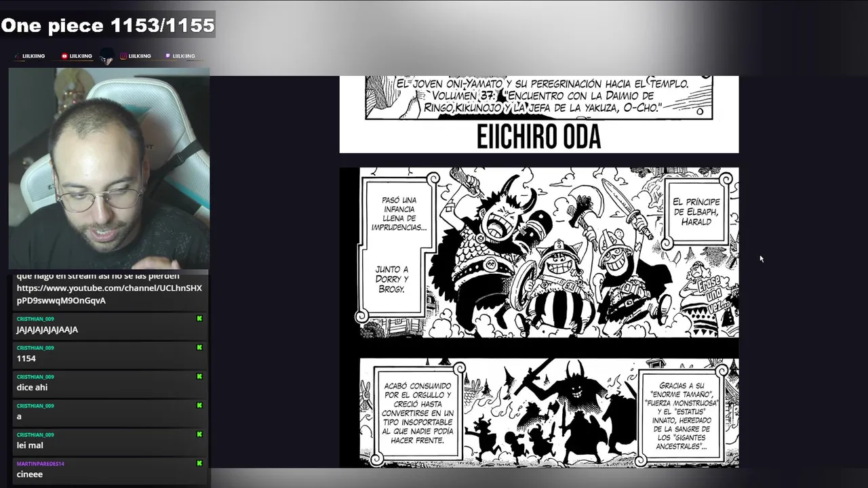Click green badge beside the 'a' chat message
This screenshot has height=488, width=868.
pyautogui.click(x=199, y=405)
